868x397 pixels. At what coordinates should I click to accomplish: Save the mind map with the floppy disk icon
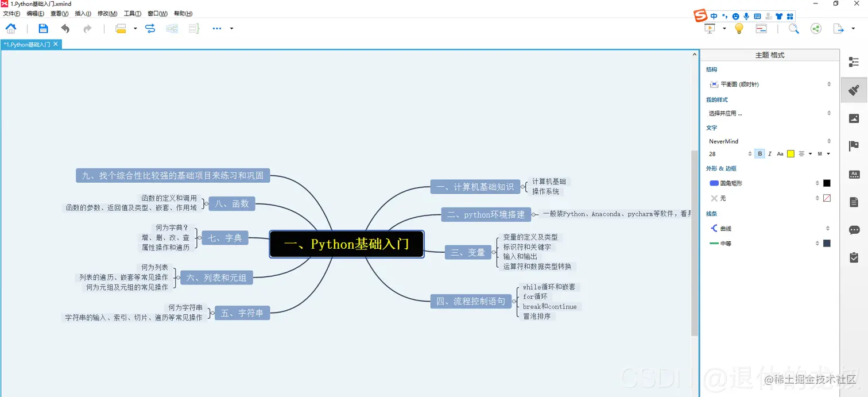(43, 28)
